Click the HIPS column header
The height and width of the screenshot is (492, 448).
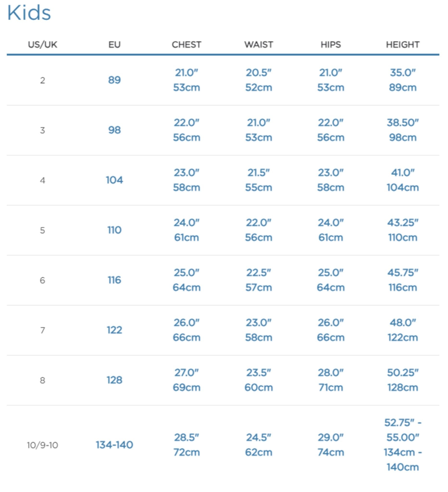coord(330,45)
